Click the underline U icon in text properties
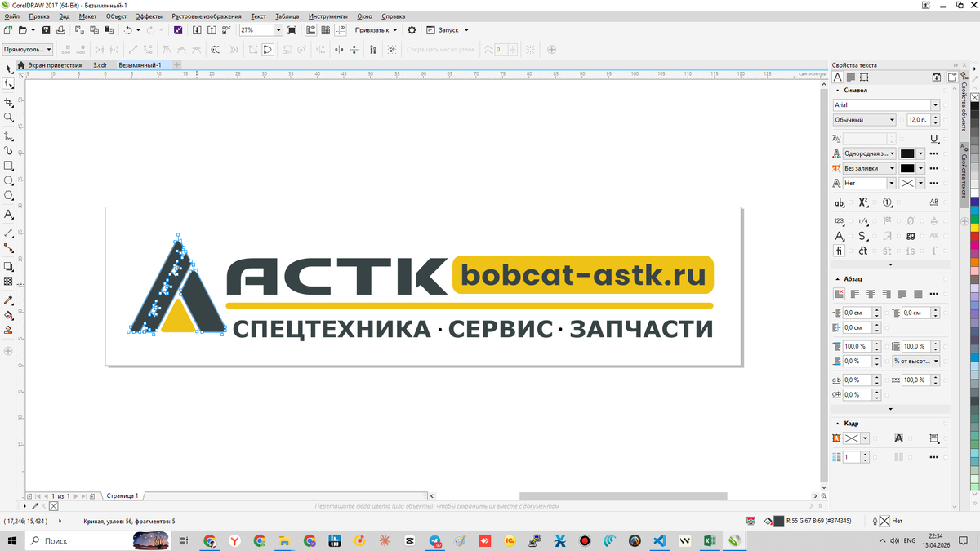The image size is (980, 551). (934, 140)
